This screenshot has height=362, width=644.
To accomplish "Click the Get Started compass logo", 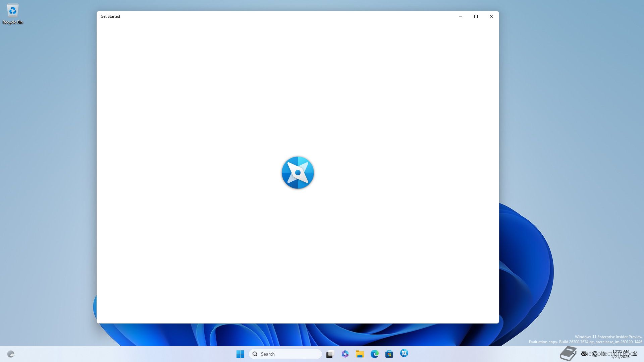I will click(298, 173).
